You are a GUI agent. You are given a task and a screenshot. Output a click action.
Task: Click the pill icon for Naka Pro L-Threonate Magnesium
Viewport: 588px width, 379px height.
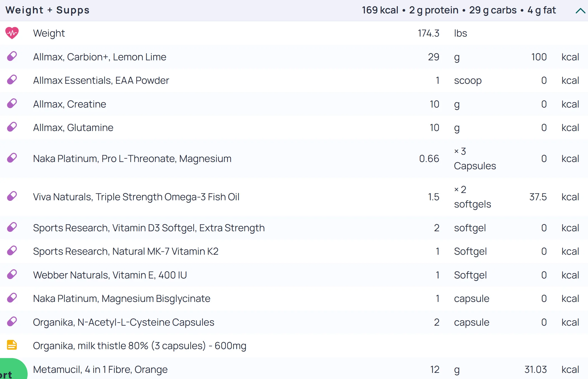[12, 158]
